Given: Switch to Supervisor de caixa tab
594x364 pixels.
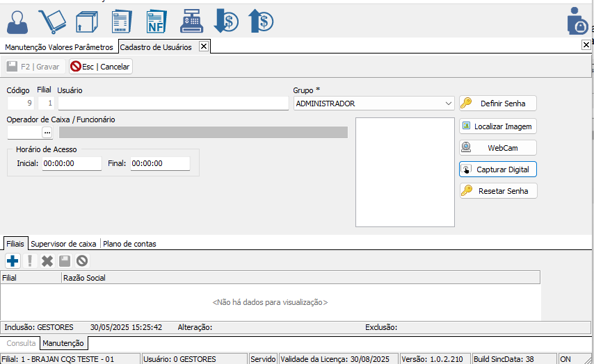Looking at the screenshot, I should click(63, 244).
